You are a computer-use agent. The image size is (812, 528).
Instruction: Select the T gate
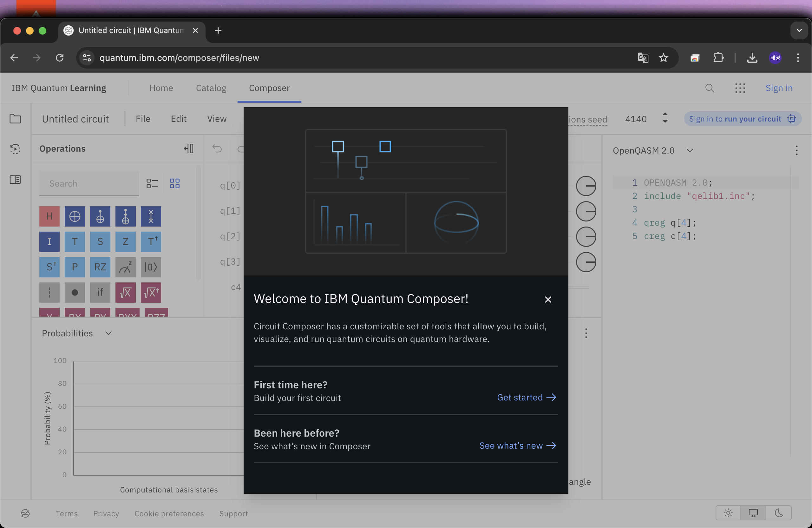75,242
